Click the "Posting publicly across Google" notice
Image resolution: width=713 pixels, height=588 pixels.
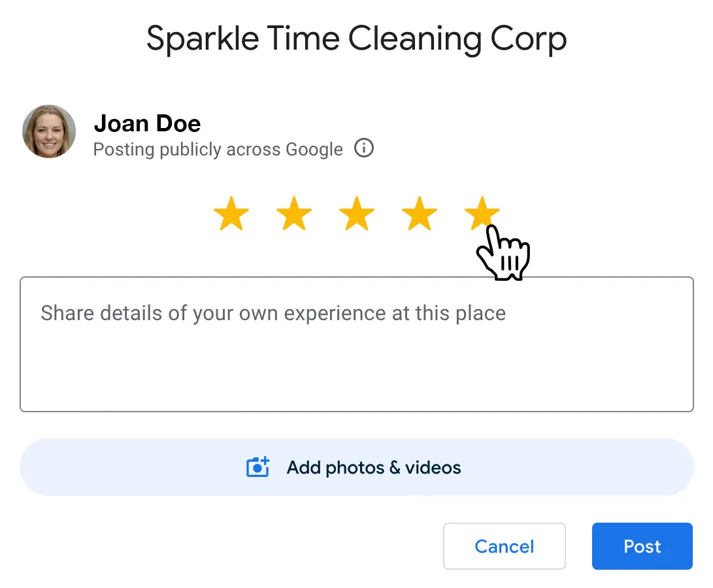pyautogui.click(x=218, y=150)
